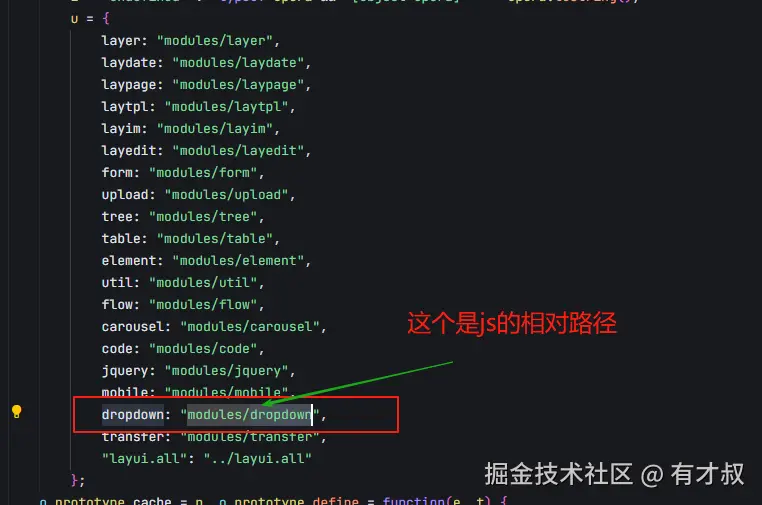Click the layim key name
The width and height of the screenshot is (762, 505).
pos(121,129)
